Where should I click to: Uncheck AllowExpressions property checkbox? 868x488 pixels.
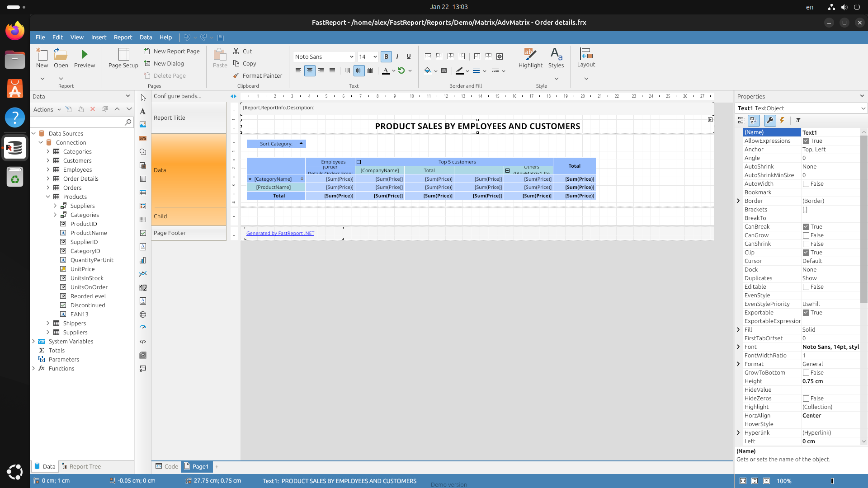pos(806,141)
